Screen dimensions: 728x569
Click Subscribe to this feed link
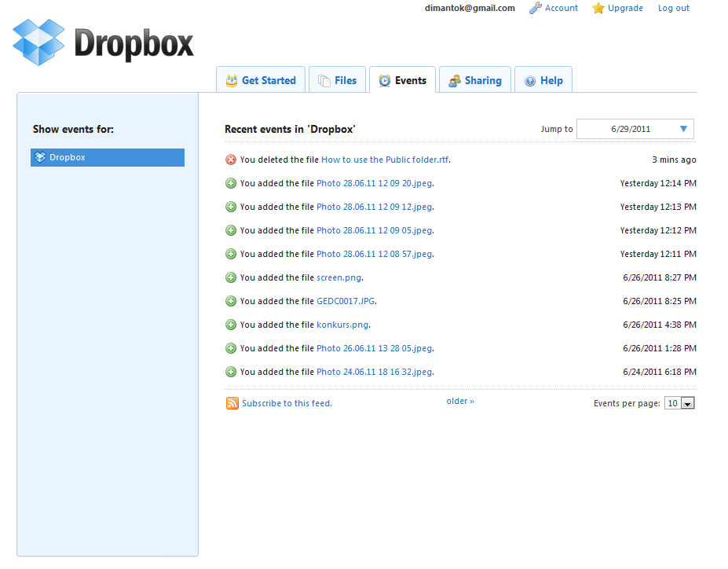287,403
